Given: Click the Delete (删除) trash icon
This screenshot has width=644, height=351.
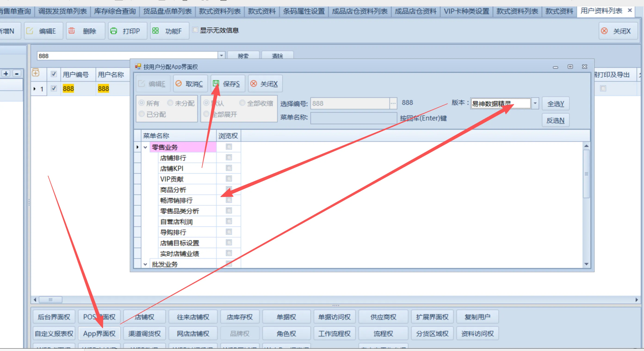Looking at the screenshot, I should (x=72, y=31).
